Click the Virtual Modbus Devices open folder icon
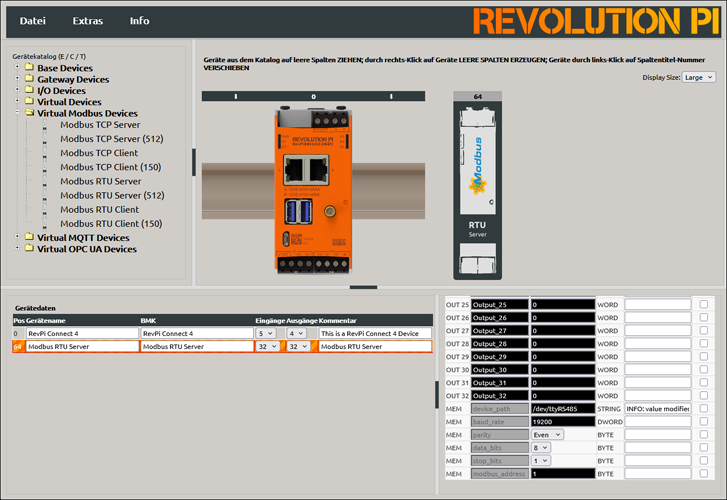This screenshot has height=500, width=727. [x=30, y=112]
